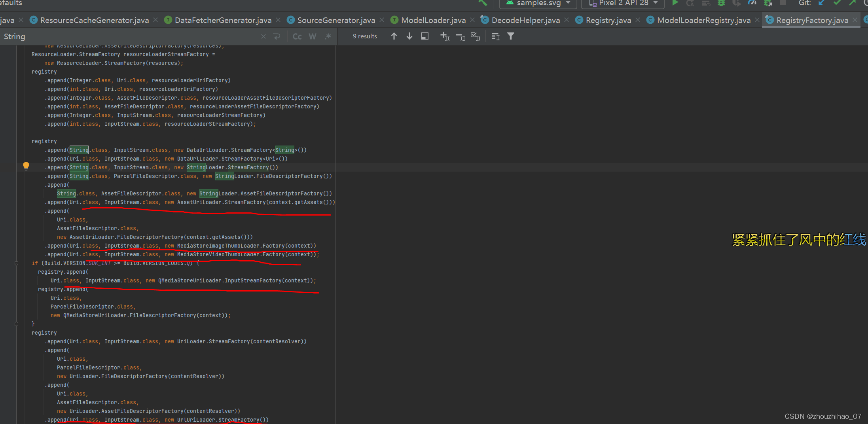Screen dimensions: 868x424
Task: Click Apply Changes and Restart Activity
Action: [690, 3]
